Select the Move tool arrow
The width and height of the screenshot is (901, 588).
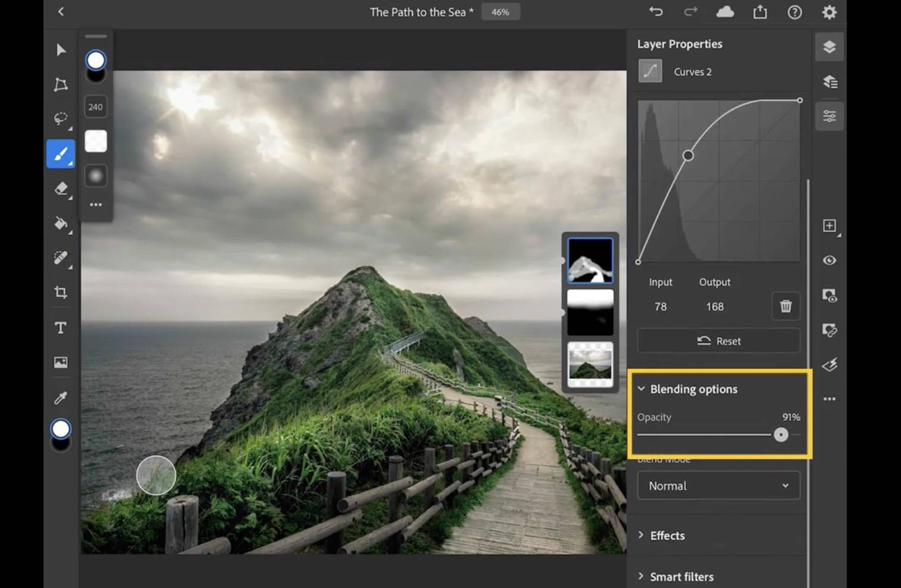point(61,50)
